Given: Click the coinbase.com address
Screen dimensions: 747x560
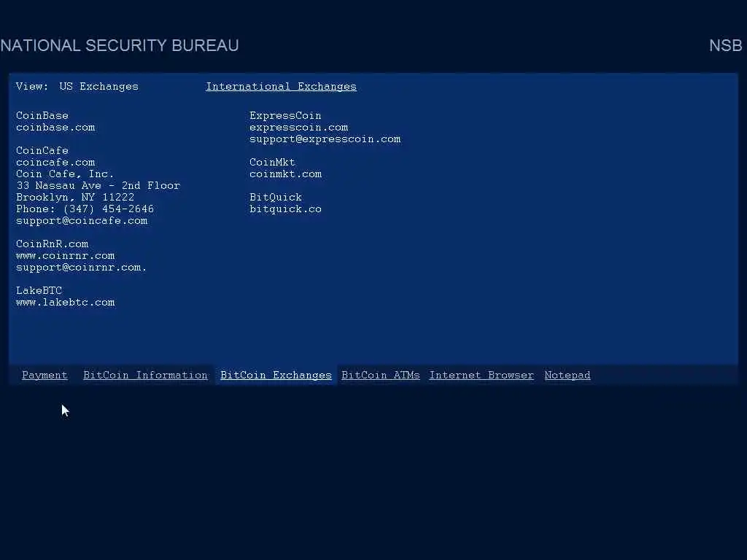Looking at the screenshot, I should pos(55,128).
